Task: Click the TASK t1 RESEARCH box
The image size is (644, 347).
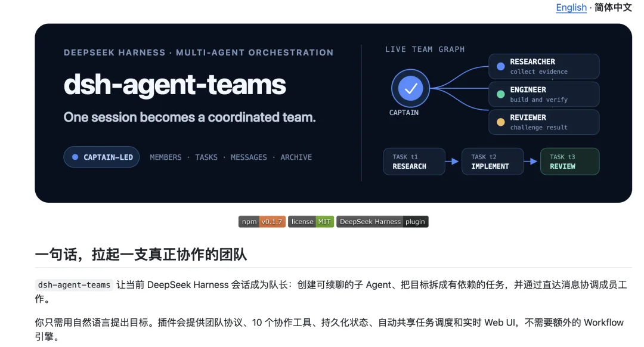Action: coord(414,162)
